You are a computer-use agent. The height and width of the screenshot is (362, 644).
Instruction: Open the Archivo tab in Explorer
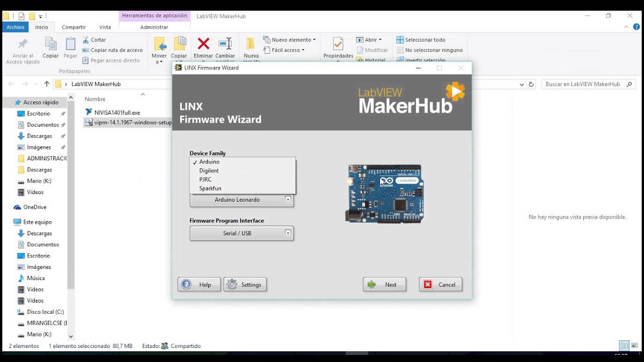16,27
